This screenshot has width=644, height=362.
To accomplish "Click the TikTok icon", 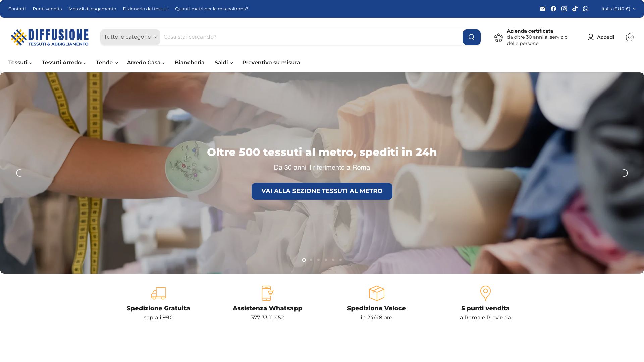I will pyautogui.click(x=575, y=9).
